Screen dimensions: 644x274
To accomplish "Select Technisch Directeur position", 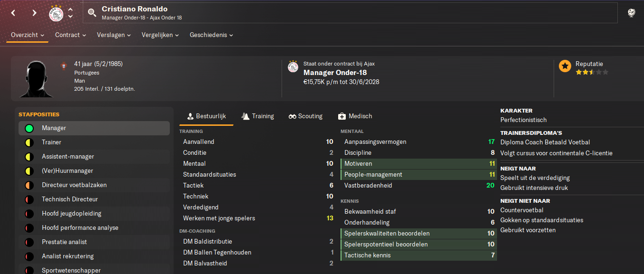I will pos(94,199).
